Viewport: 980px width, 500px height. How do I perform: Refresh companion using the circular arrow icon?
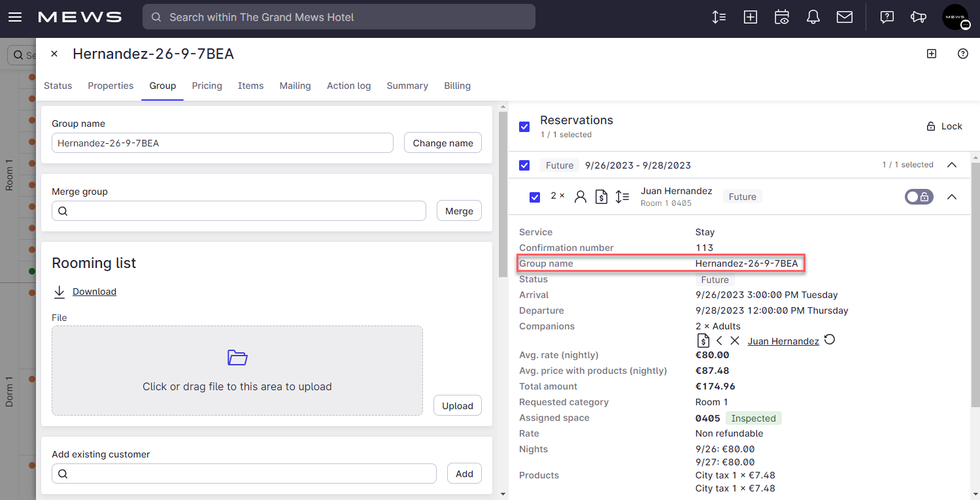(829, 340)
